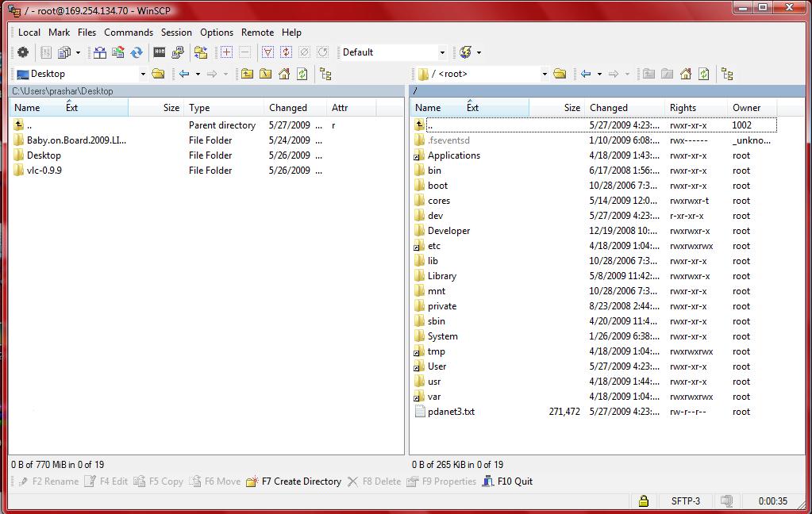Go to local home directory icon
812x514 pixels.
(x=284, y=74)
